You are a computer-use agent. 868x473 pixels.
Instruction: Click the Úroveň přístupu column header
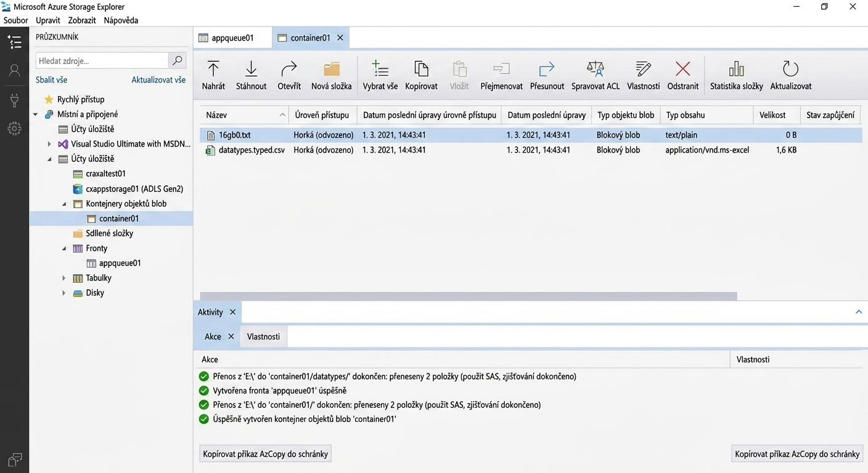pyautogui.click(x=322, y=115)
